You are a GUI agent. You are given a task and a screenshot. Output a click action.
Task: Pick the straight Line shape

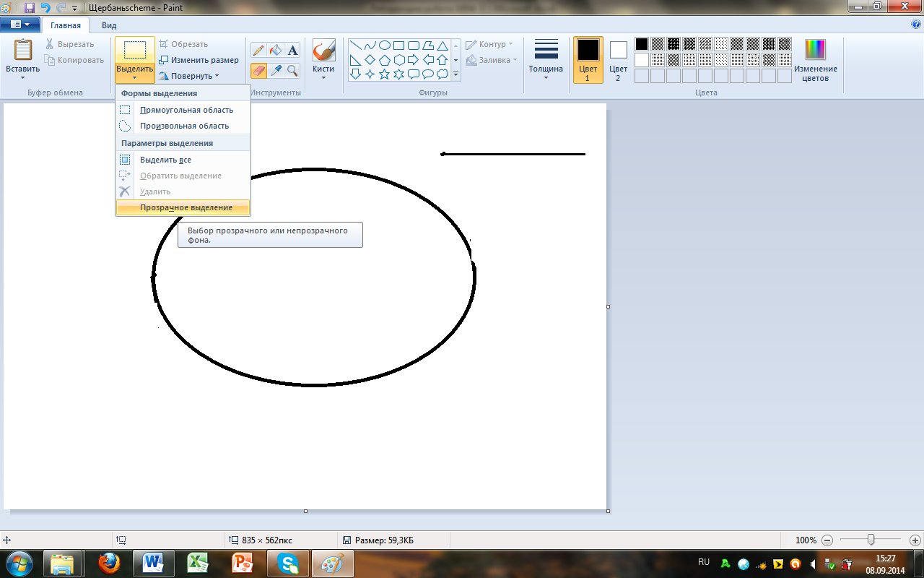click(356, 46)
